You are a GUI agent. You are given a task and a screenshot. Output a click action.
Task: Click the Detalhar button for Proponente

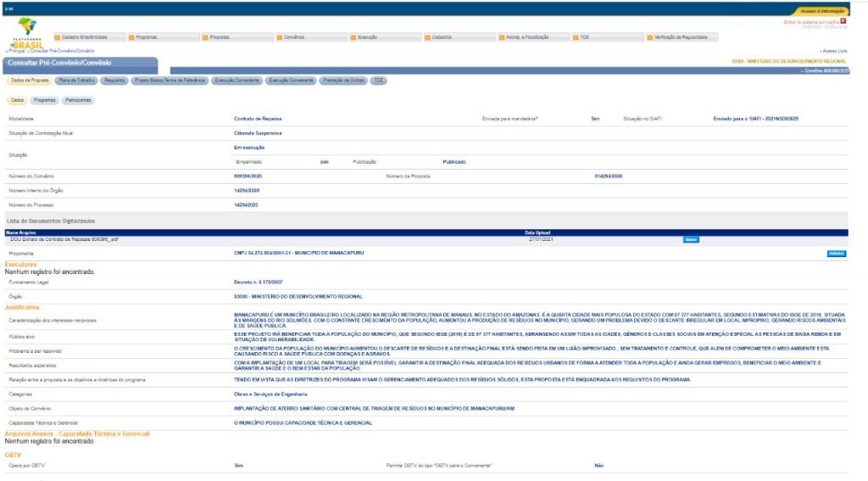coord(836,253)
